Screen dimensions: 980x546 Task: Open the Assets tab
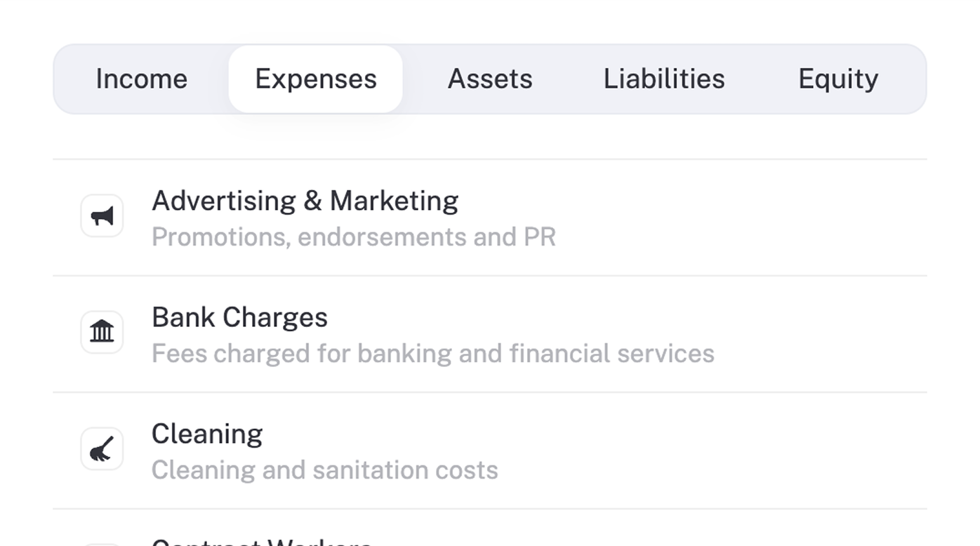click(490, 79)
